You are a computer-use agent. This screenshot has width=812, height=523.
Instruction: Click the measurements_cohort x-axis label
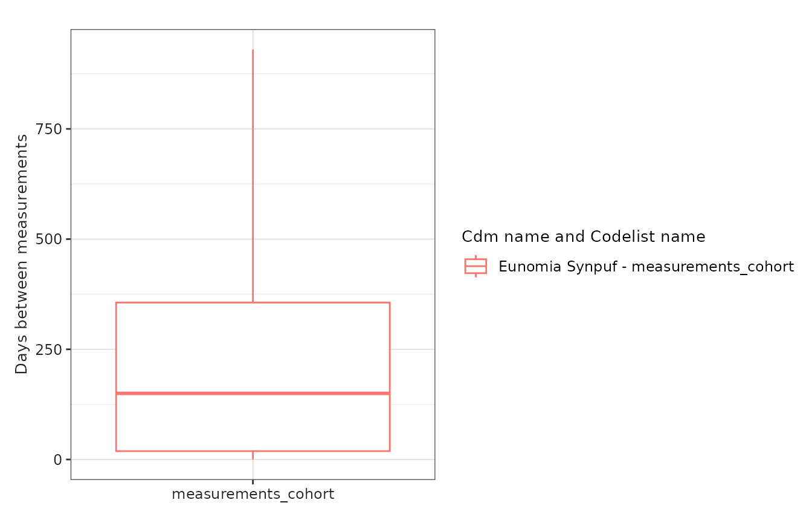pyautogui.click(x=253, y=495)
